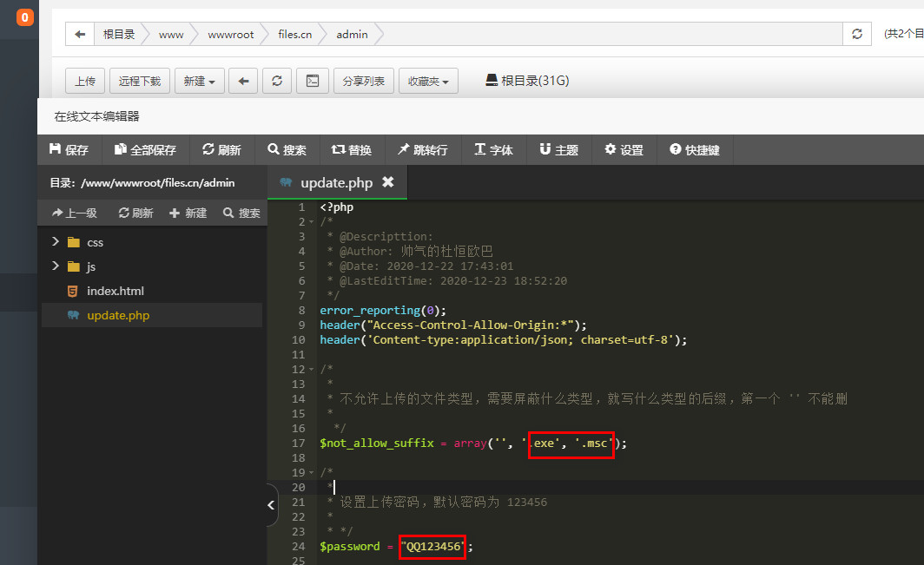
Task: Click the Content-type header line 10
Action: pos(504,340)
